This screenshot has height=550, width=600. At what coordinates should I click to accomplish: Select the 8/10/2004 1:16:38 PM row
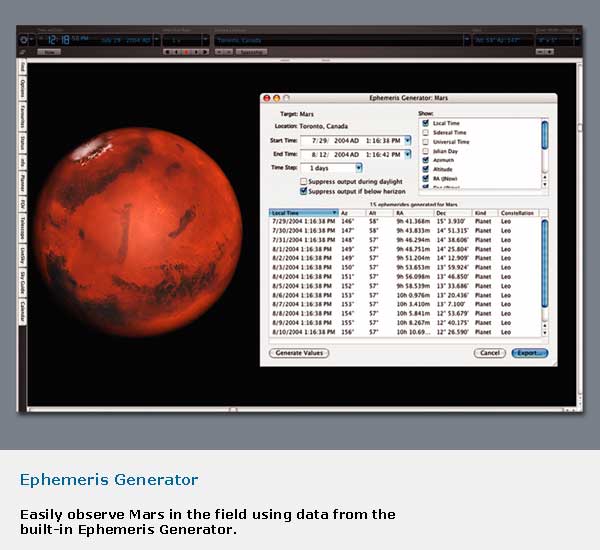click(x=405, y=332)
